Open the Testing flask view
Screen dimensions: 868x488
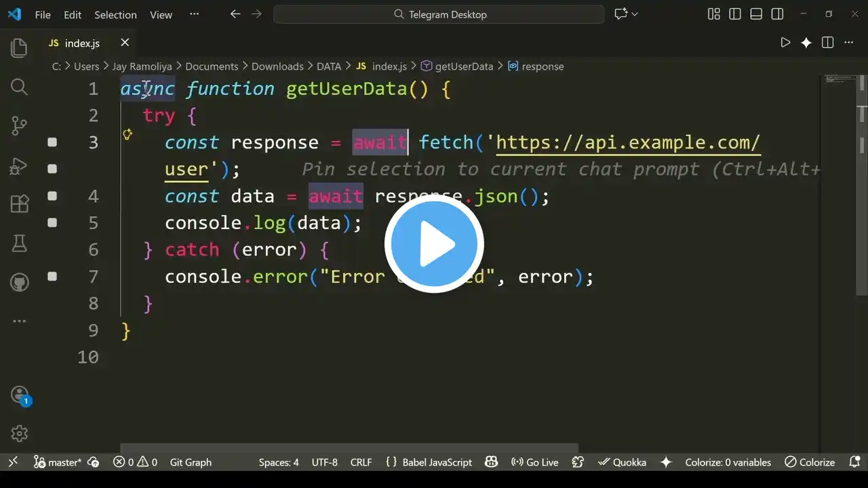(x=19, y=243)
